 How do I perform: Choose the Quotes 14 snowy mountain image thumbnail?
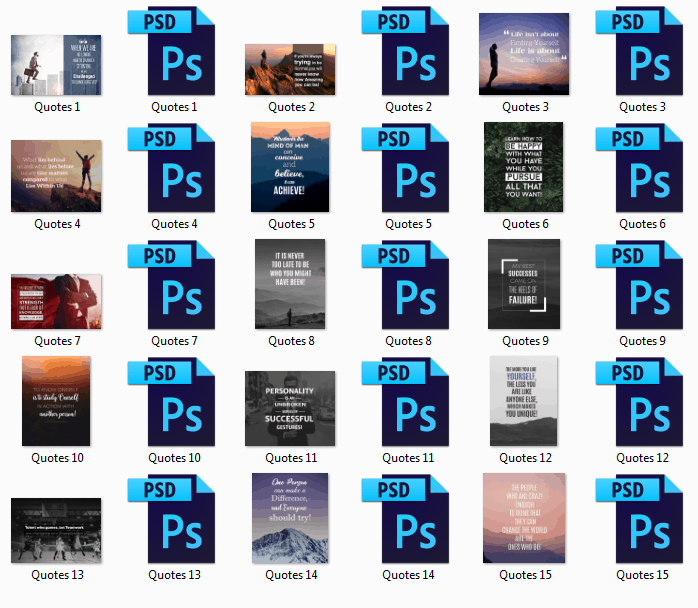(289, 518)
